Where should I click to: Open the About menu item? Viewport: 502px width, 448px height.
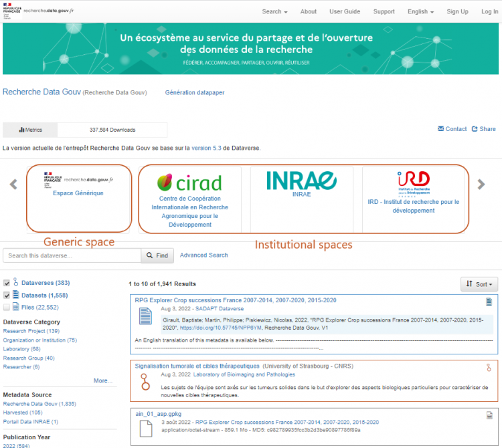309,11
